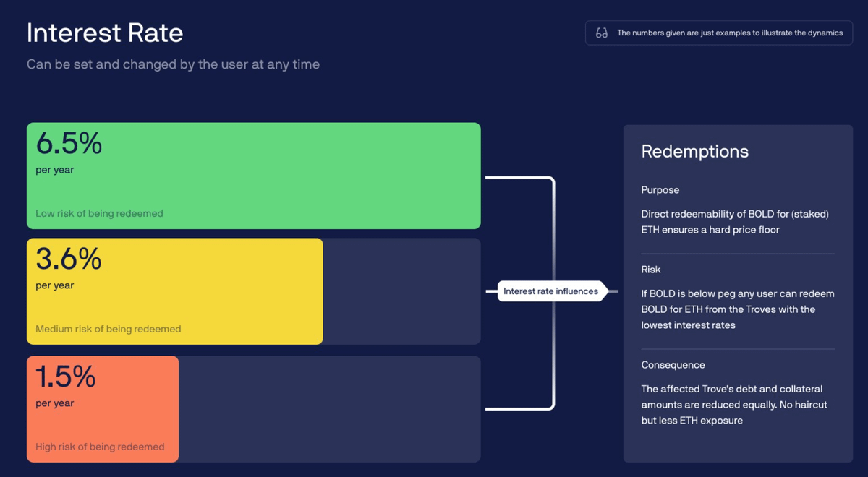Click the "Can be set and changed" subtitle
868x477 pixels.
[x=173, y=64]
